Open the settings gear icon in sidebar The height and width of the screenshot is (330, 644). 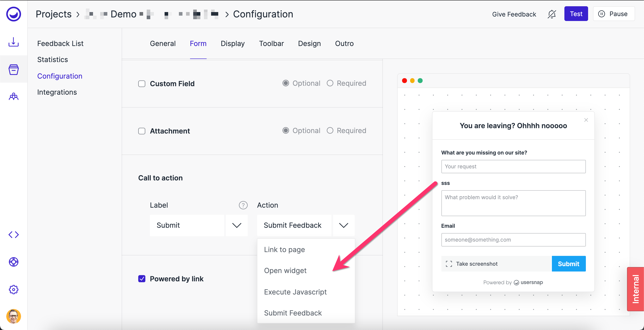pos(13,290)
